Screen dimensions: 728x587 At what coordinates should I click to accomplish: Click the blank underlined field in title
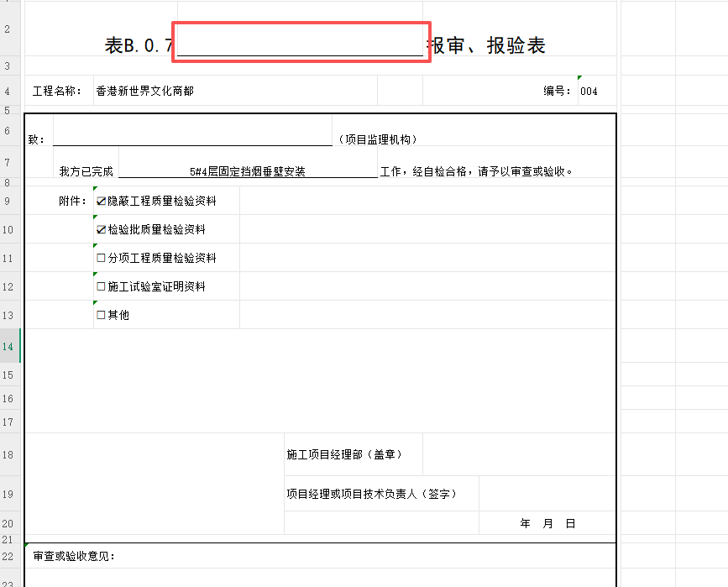click(301, 44)
